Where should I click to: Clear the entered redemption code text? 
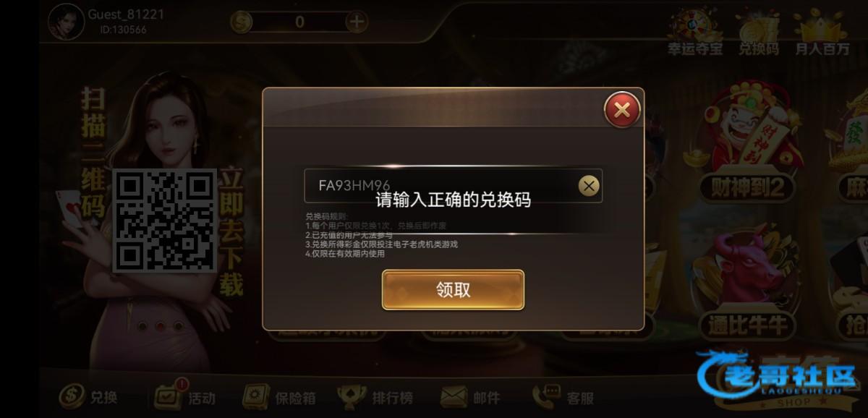(x=589, y=186)
